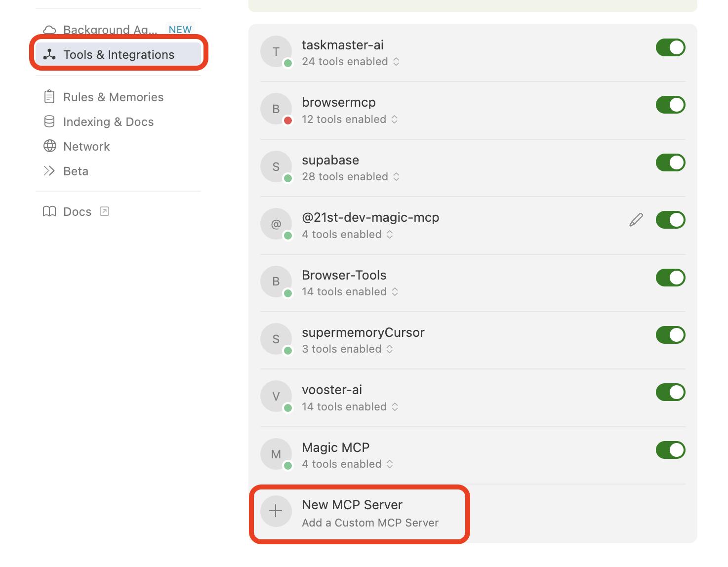Click the Browser-Tools B avatar
The image size is (728, 567).
tap(276, 281)
